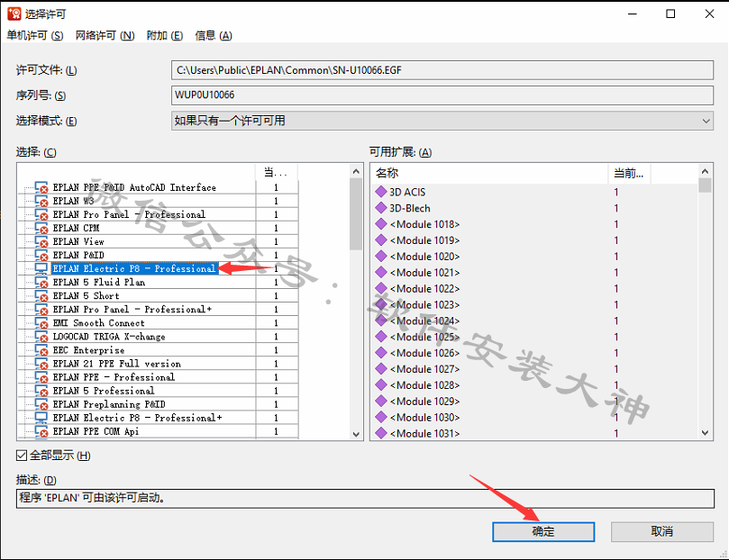Click the diamond icon beside Module 1031
729x560 pixels.
pos(381,433)
